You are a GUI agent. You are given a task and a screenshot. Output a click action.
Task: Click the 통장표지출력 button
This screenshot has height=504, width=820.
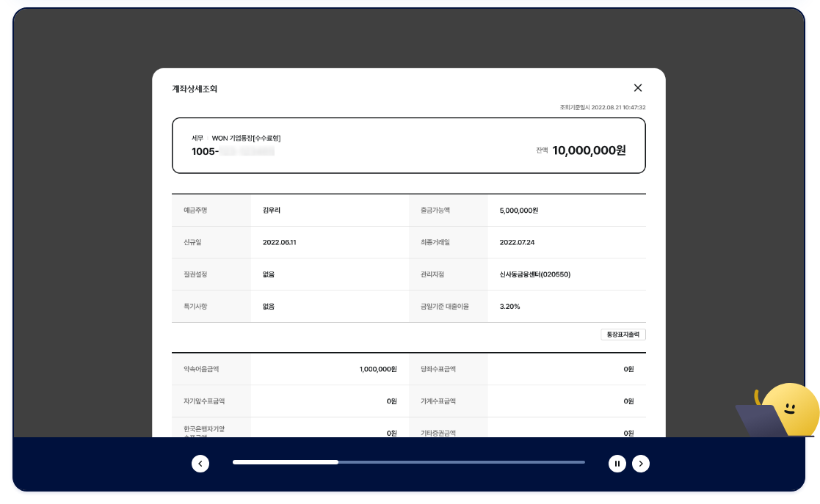[623, 335]
